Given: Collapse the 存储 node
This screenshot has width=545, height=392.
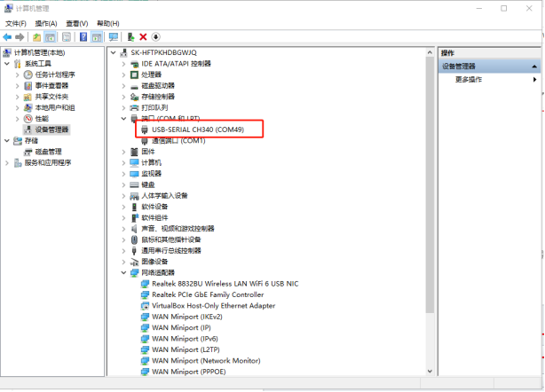Looking at the screenshot, I should (7, 141).
